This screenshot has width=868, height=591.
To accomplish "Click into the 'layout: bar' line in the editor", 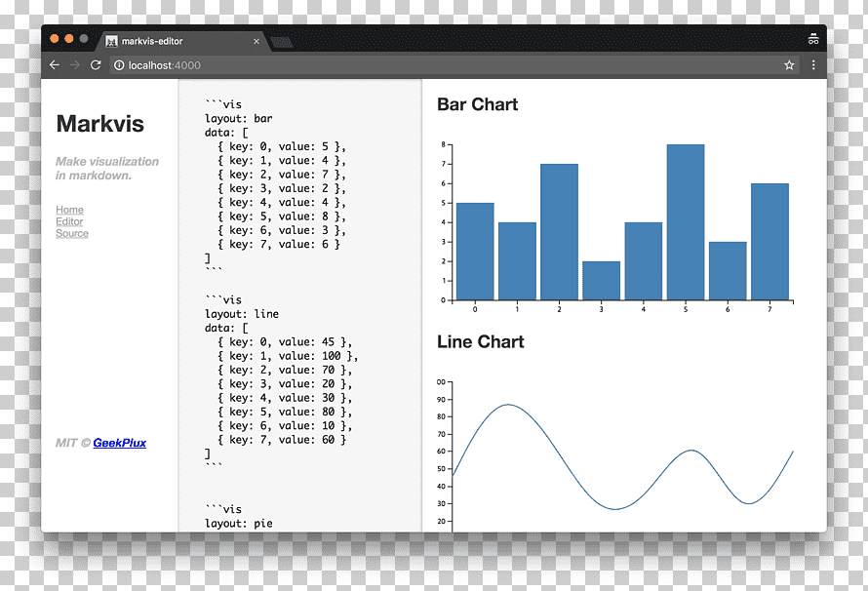I will [x=239, y=118].
